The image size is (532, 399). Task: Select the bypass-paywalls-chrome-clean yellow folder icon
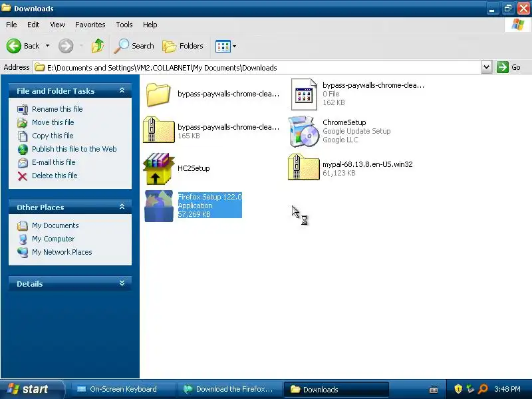click(x=158, y=94)
